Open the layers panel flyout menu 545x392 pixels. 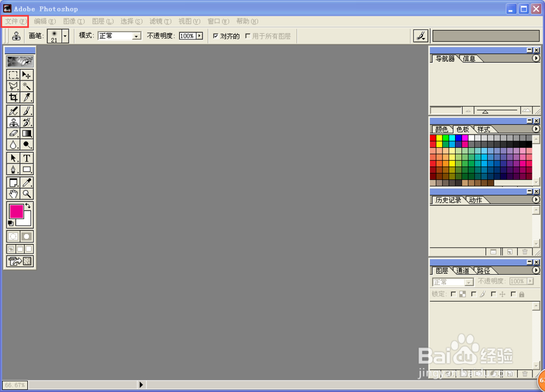coord(536,270)
